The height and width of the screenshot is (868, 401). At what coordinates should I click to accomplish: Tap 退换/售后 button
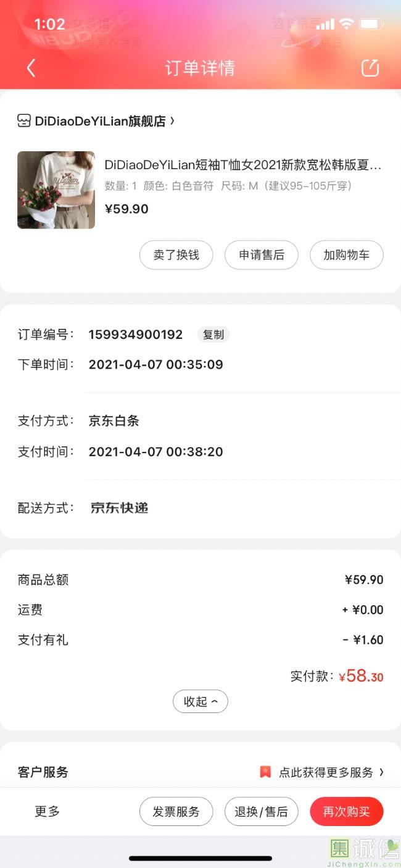(261, 812)
